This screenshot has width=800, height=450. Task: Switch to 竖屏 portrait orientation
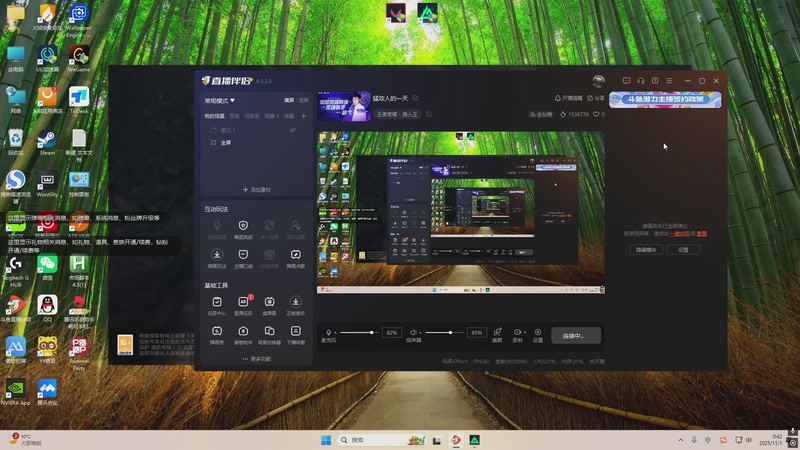[x=304, y=101]
